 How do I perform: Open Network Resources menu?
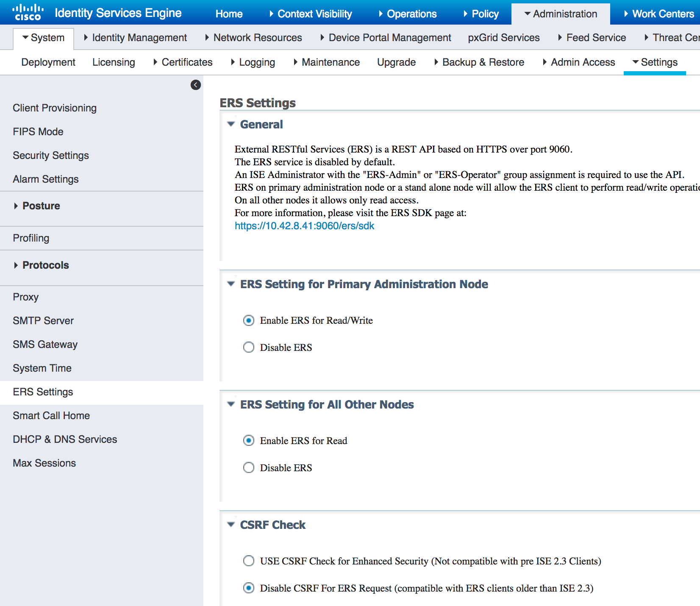point(253,38)
